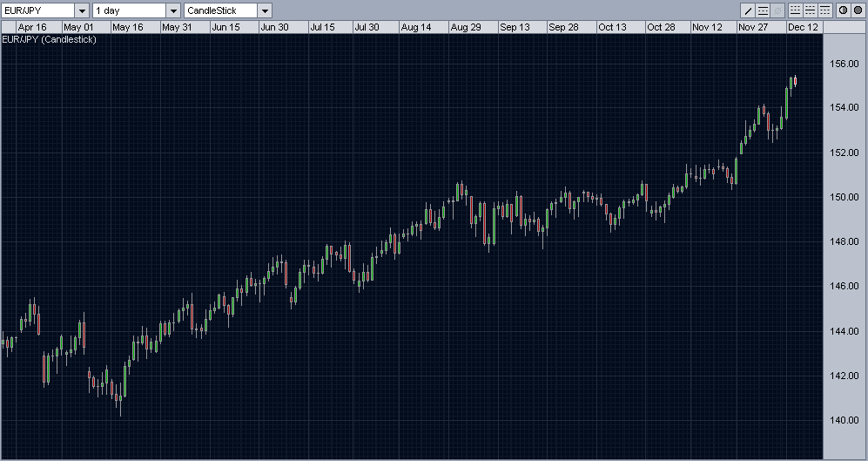
Task: Click the May 01 date label
Action: [78, 27]
